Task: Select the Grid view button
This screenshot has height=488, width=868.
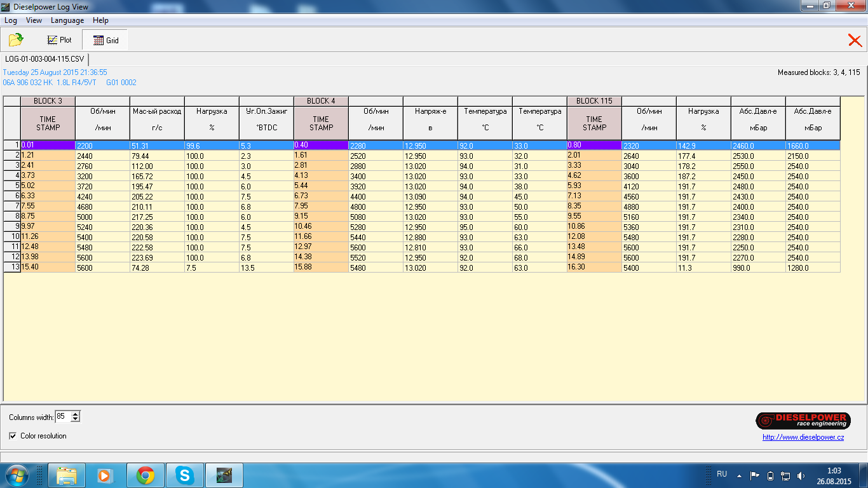Action: 105,40
